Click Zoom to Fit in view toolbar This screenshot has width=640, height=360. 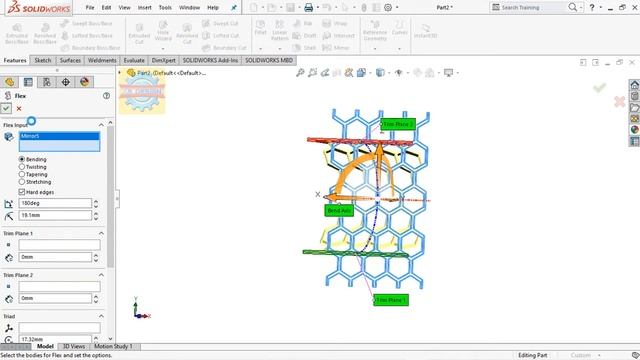click(x=300, y=73)
